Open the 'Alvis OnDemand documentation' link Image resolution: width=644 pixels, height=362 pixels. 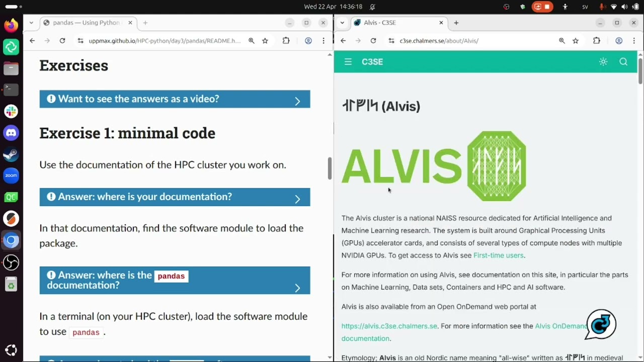[x=561, y=326]
